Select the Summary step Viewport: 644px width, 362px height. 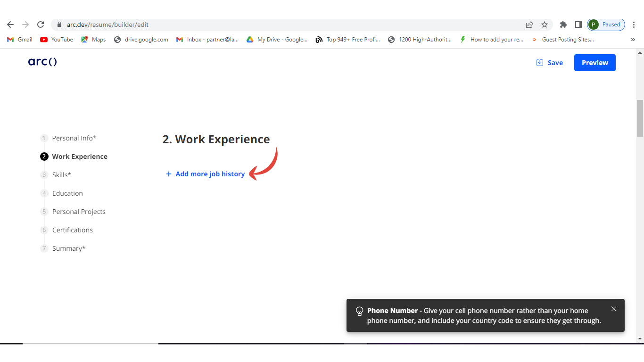[69, 248]
